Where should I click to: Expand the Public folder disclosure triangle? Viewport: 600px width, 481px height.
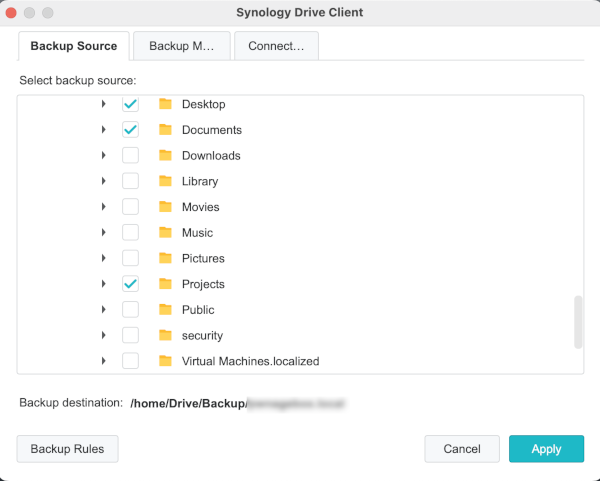103,310
